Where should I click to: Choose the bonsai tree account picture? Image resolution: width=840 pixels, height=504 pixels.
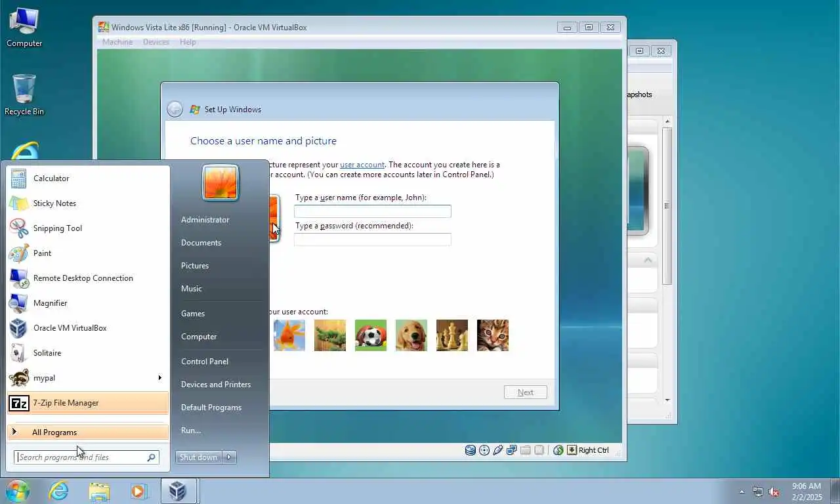(x=330, y=335)
